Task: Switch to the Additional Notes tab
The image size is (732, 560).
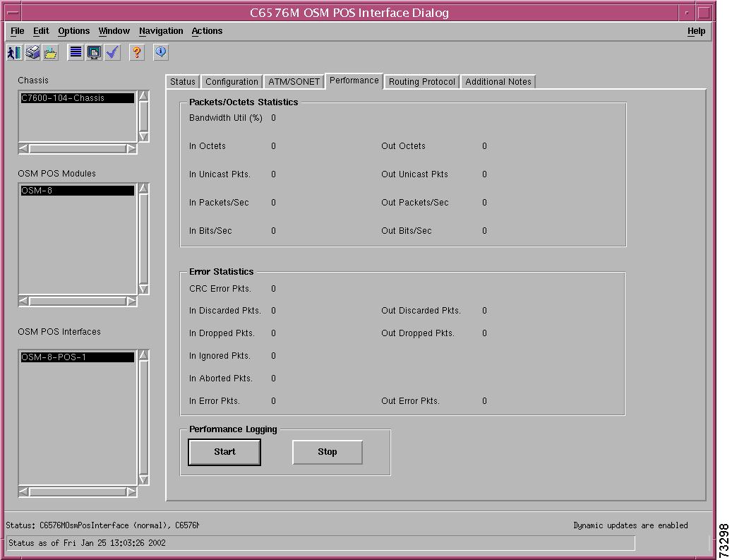Action: [x=498, y=82]
